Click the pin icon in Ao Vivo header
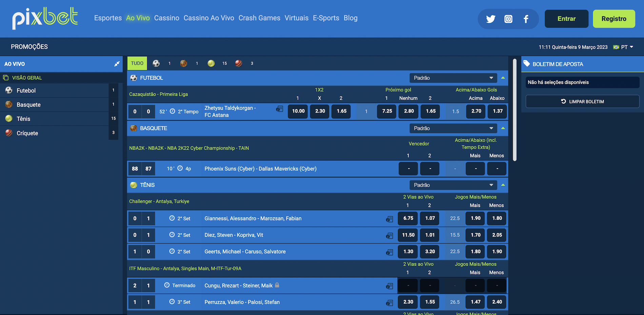The width and height of the screenshot is (644, 315). pos(117,64)
